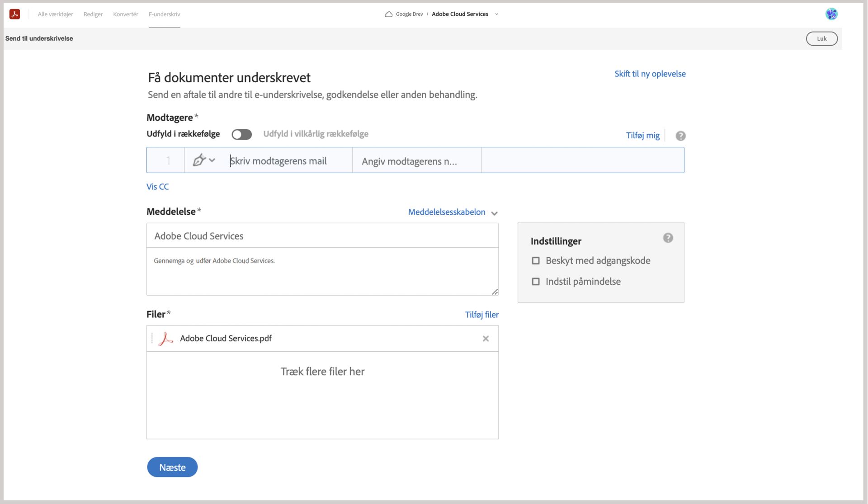Expand the document title dropdown arrow

tap(496, 14)
